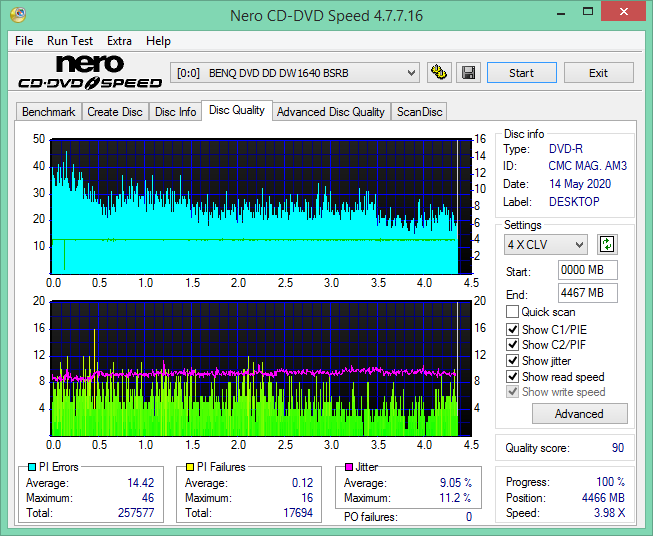Minimize the Nero CD-DVD Speed window
653x536 pixels.
tap(561, 12)
